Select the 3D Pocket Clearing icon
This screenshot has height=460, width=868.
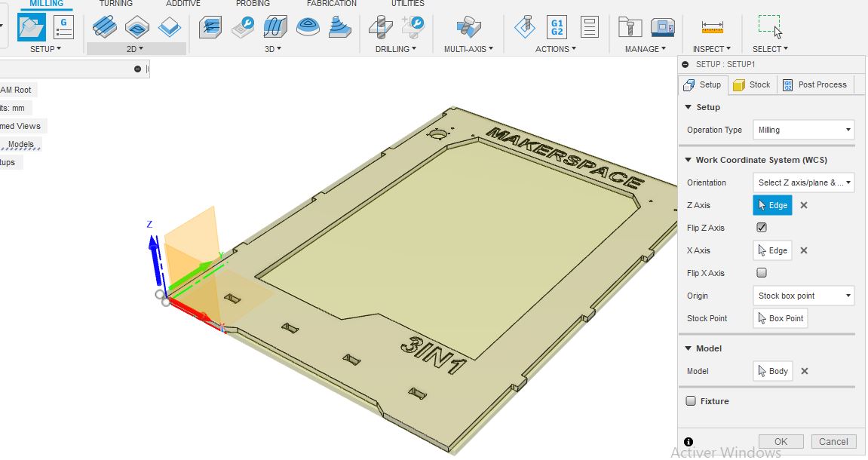243,26
